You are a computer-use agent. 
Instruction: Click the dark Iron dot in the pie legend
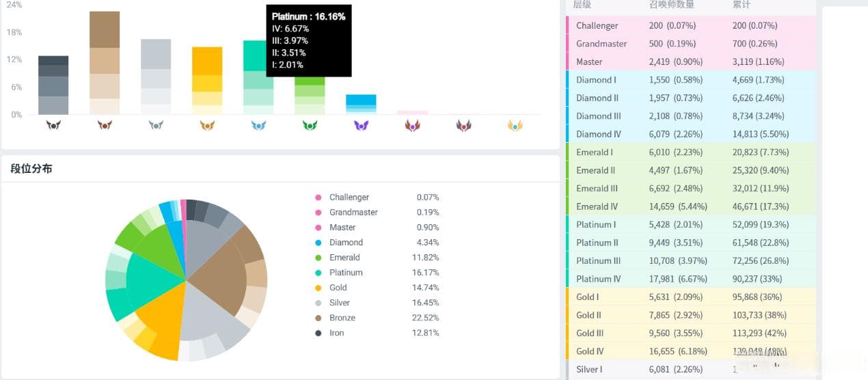pyautogui.click(x=318, y=333)
